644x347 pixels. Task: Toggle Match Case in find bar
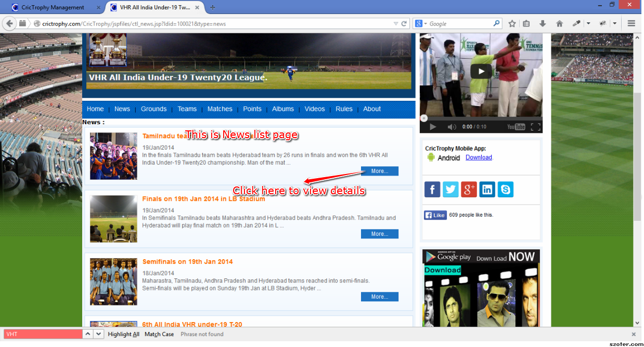tap(159, 335)
